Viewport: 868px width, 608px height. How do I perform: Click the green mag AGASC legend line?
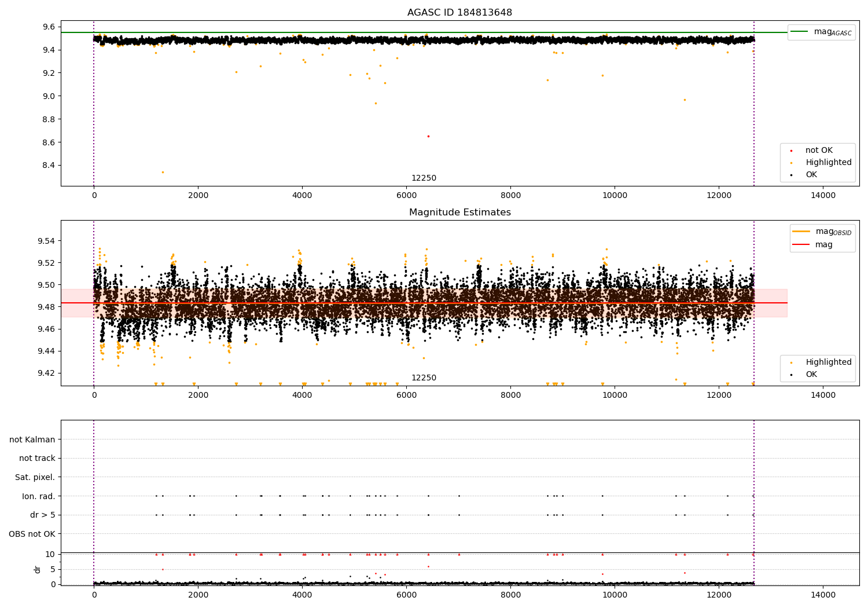[x=800, y=32]
